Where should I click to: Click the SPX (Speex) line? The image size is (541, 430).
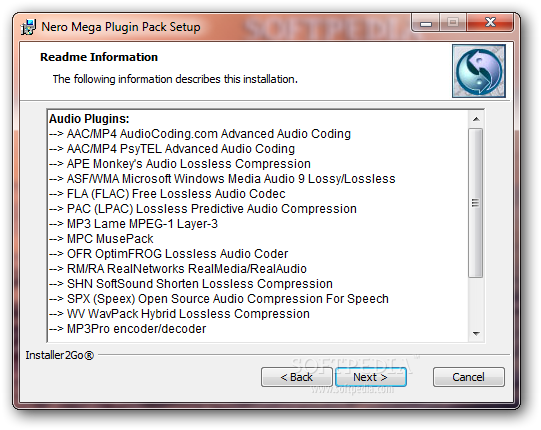coord(219,299)
